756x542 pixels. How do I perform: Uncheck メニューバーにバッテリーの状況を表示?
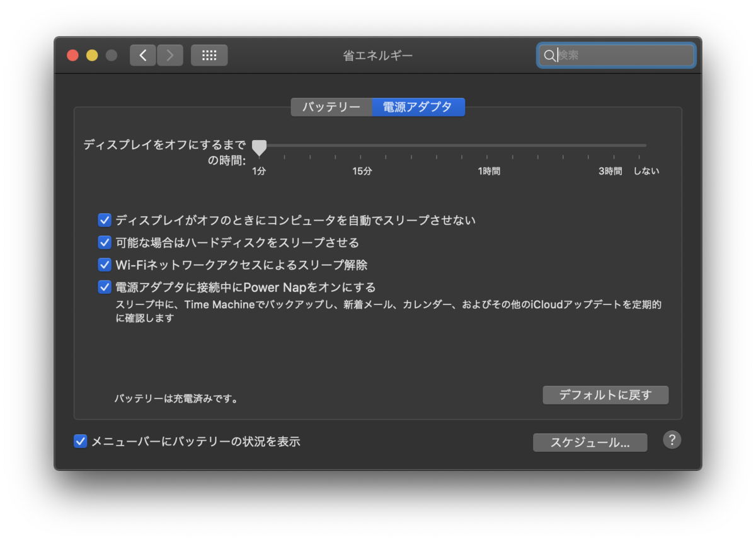(x=80, y=441)
